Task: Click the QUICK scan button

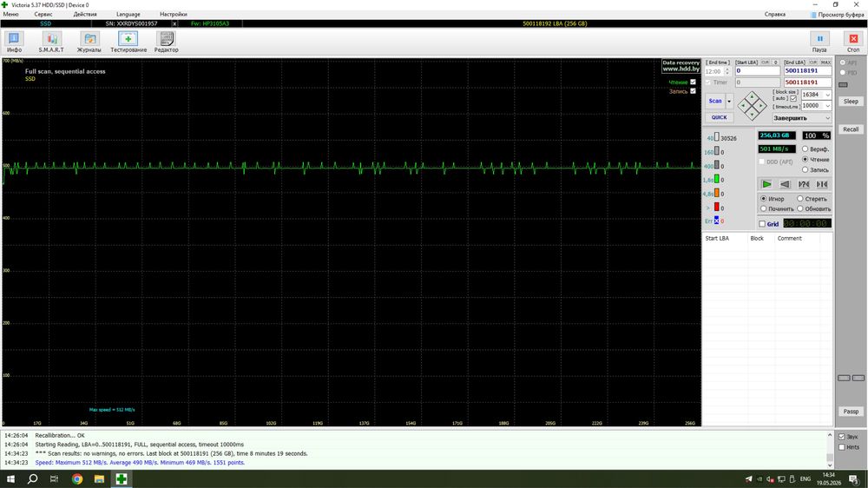Action: (719, 117)
